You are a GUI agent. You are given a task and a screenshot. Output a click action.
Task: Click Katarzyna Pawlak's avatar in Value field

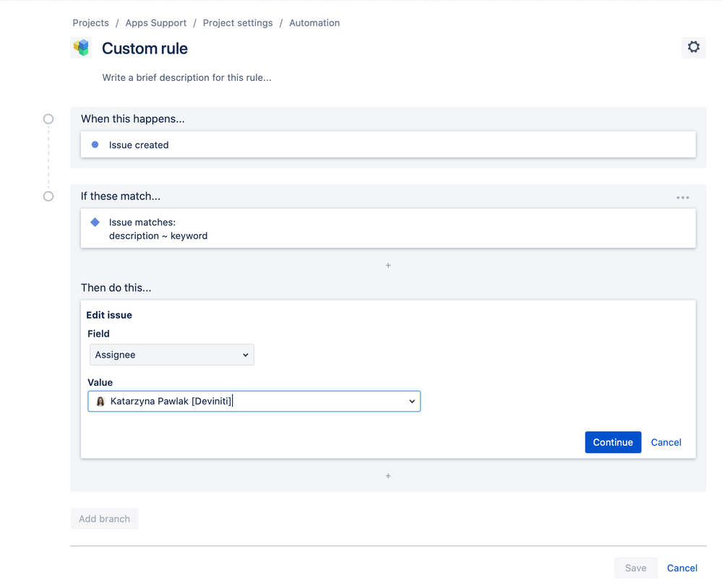100,402
